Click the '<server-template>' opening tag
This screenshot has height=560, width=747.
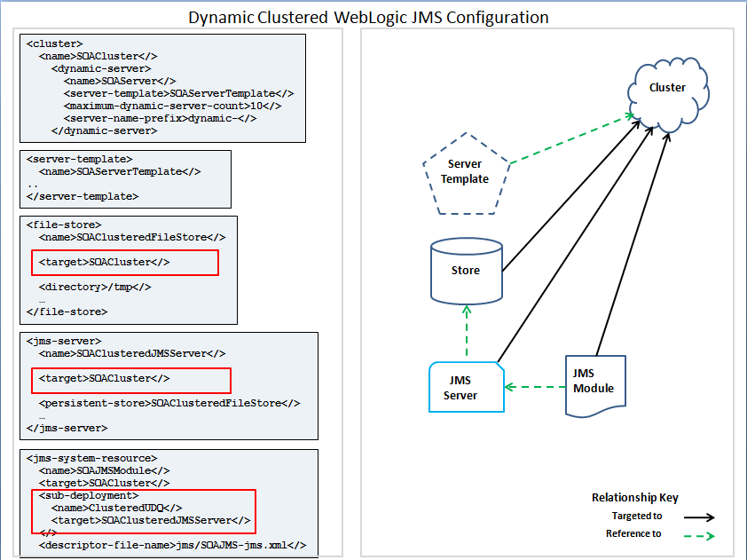pos(79,159)
